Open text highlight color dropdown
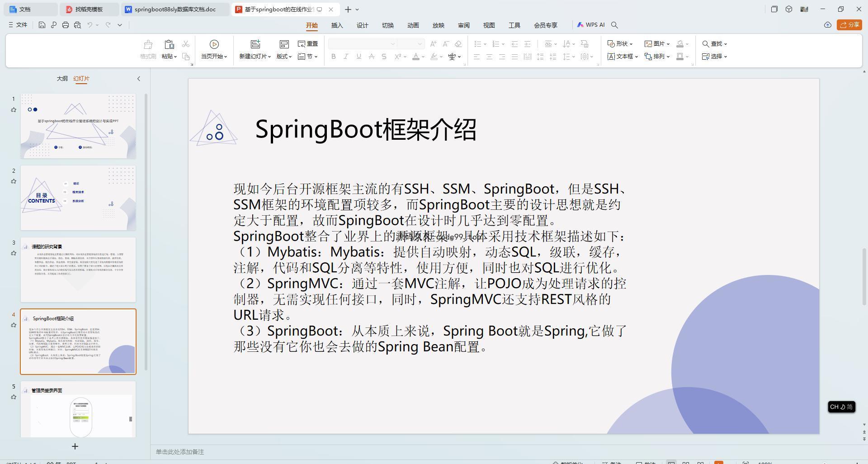This screenshot has width=868, height=464. [x=441, y=57]
